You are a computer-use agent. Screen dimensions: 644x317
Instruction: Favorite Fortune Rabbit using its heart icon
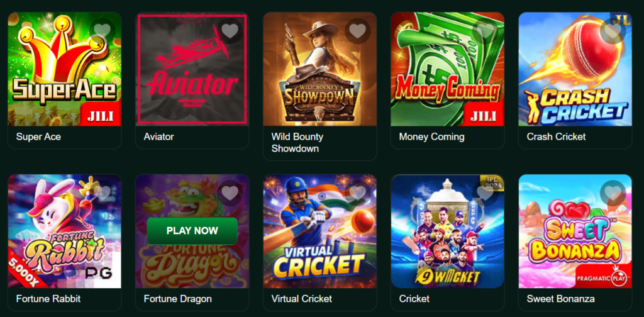[x=103, y=192]
